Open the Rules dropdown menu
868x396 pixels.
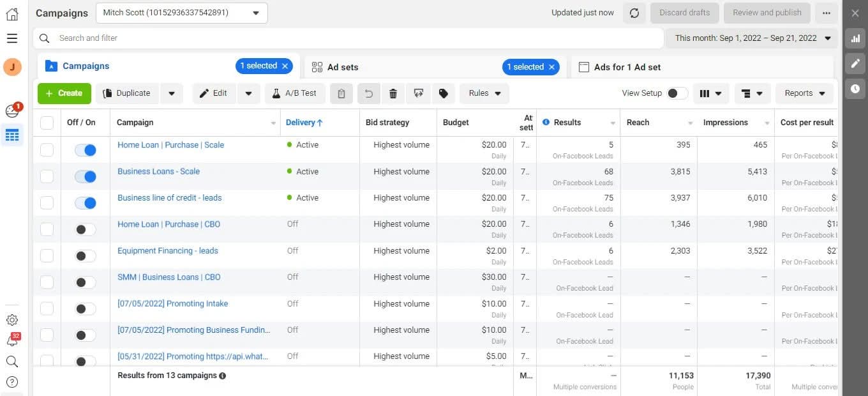484,93
